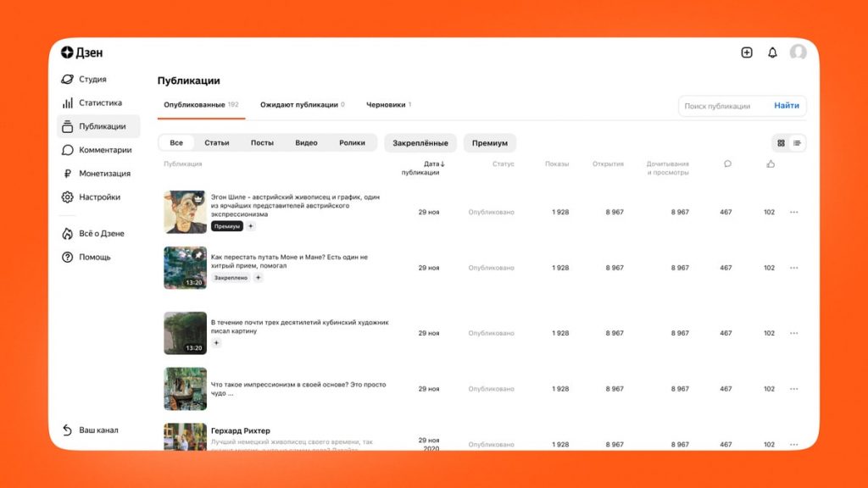Click the create publication plus icon

(x=746, y=53)
